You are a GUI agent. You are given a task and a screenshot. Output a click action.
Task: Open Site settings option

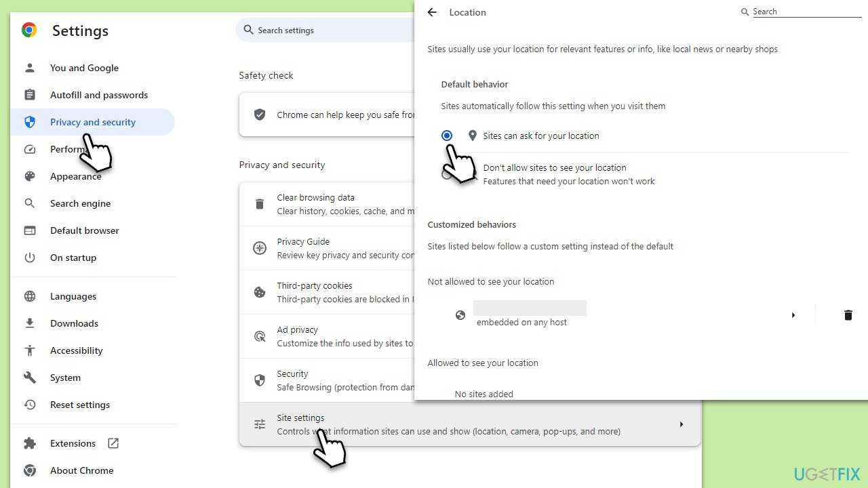tap(470, 424)
